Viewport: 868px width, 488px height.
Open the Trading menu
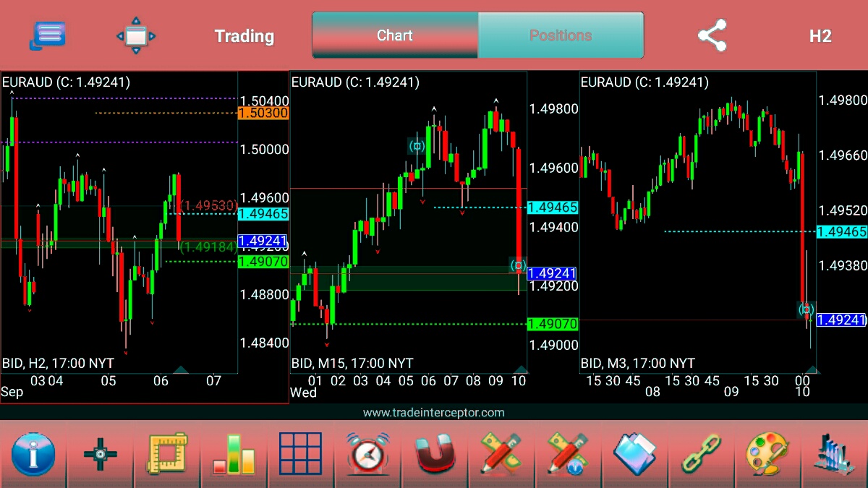click(244, 36)
